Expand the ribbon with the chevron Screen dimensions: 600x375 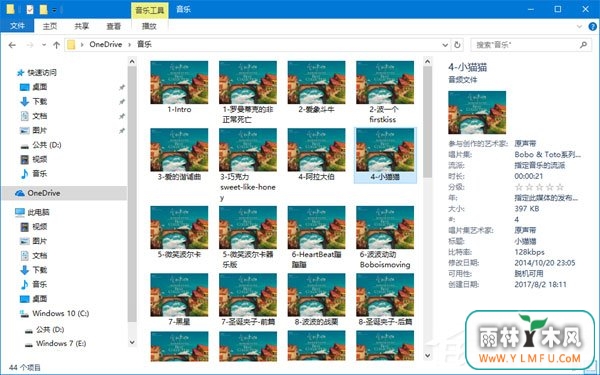(x=579, y=26)
